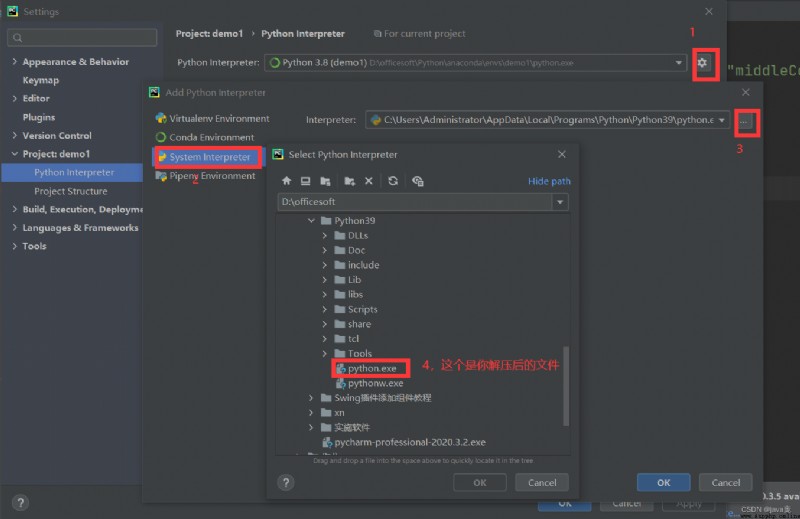The height and width of the screenshot is (519, 800).
Task: Expand the xn folder
Action: click(x=311, y=413)
